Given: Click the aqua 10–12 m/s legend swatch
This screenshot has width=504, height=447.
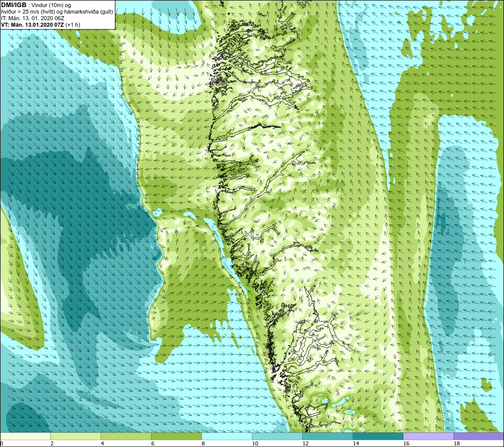Looking at the screenshot, I should [277, 436].
